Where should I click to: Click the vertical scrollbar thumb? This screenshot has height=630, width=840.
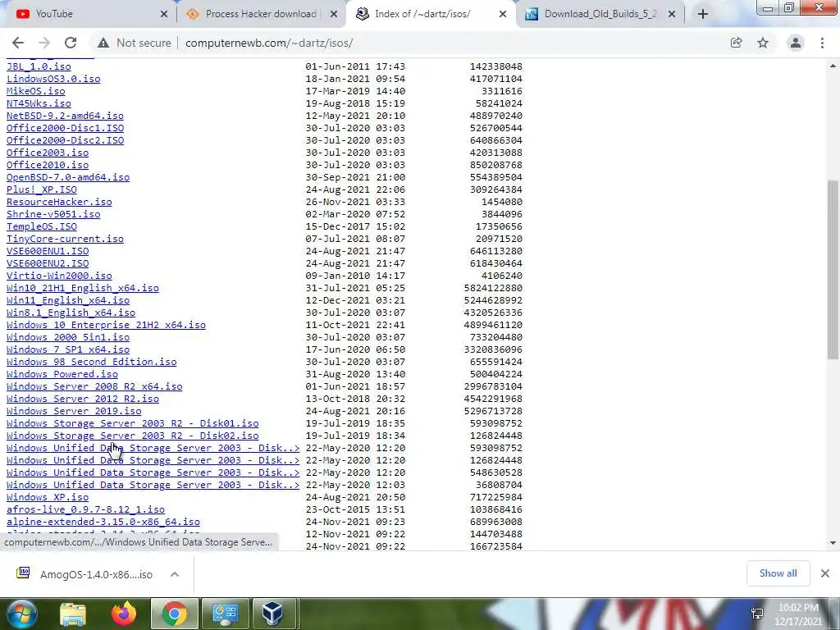click(833, 269)
